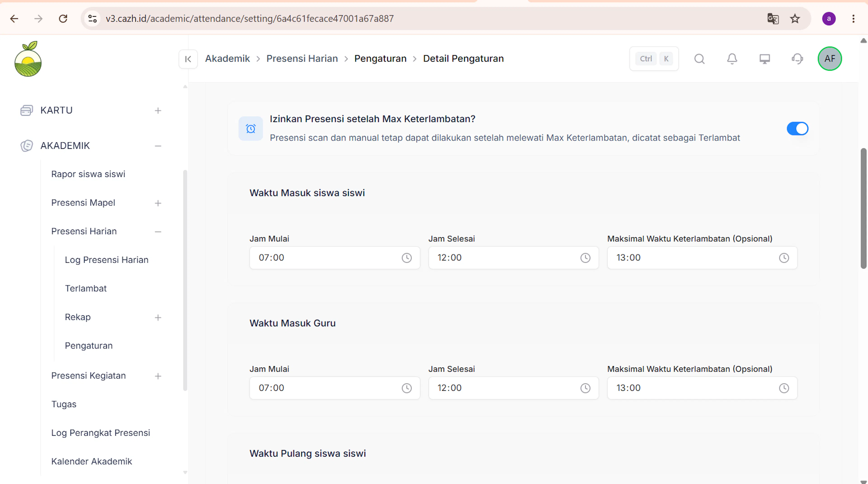This screenshot has width=868, height=484.
Task: Expand the KARTU menu section
Action: click(158, 111)
